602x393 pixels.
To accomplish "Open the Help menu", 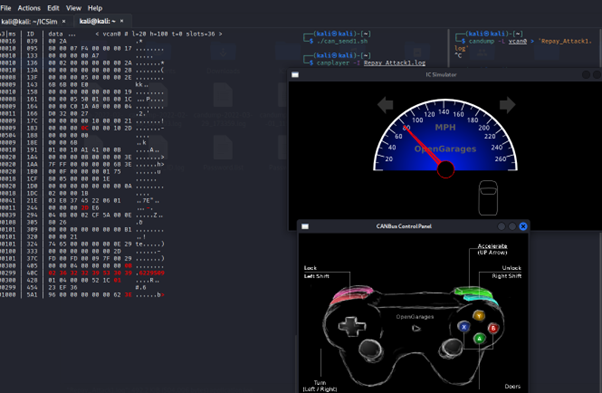I will pos(95,8).
